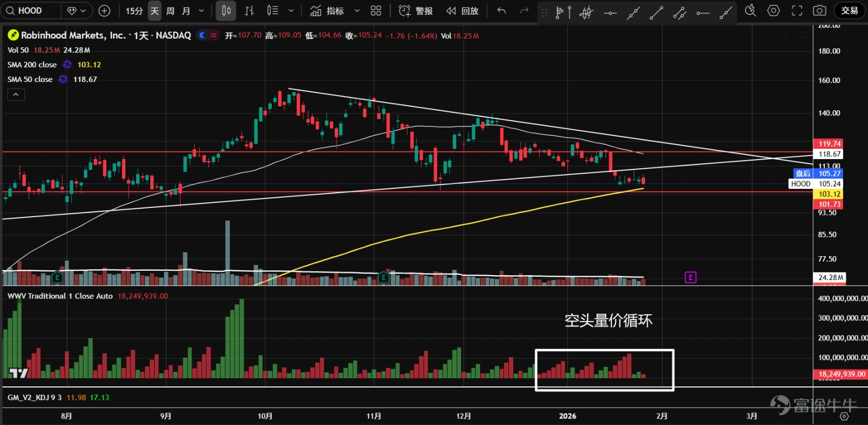Enter fullscreen mode

point(797,10)
